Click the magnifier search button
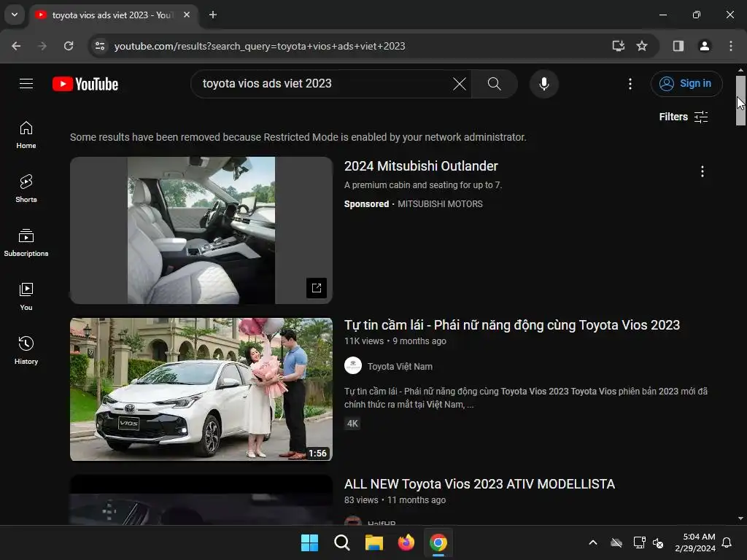Screen dimensions: 747x560 [x=495, y=84]
